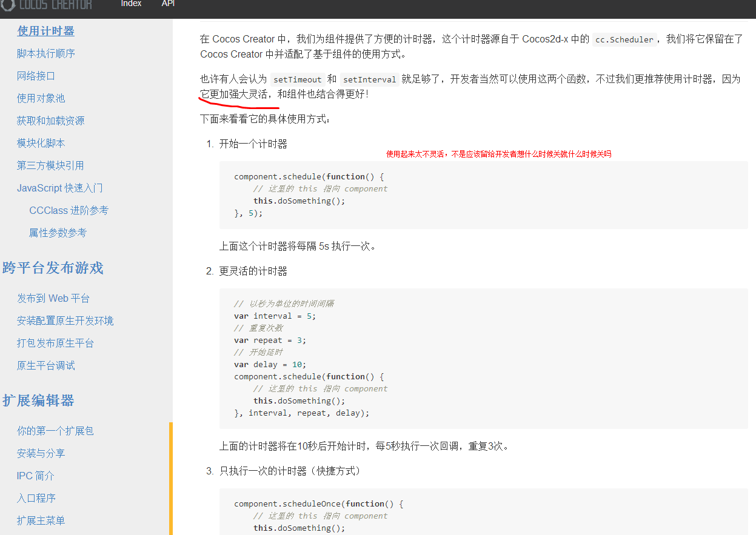This screenshot has width=756, height=535.
Task: Open 原生平台调试 page
Action: click(46, 365)
